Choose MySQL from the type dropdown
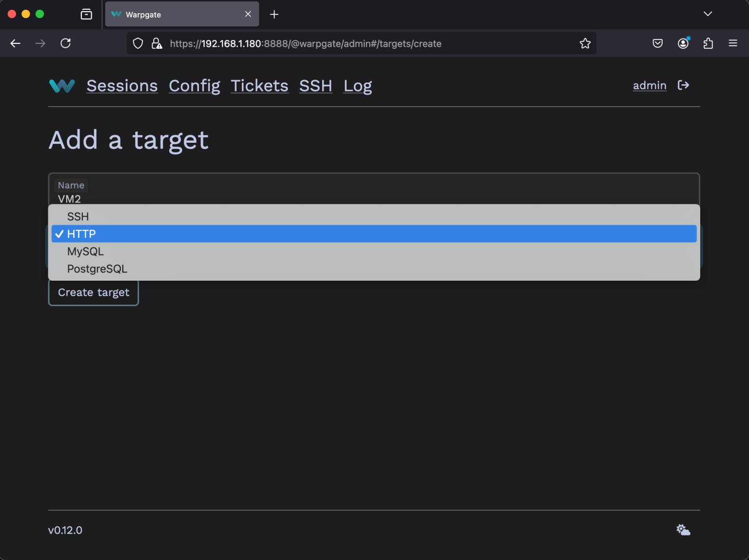The image size is (749, 560). 85,251
